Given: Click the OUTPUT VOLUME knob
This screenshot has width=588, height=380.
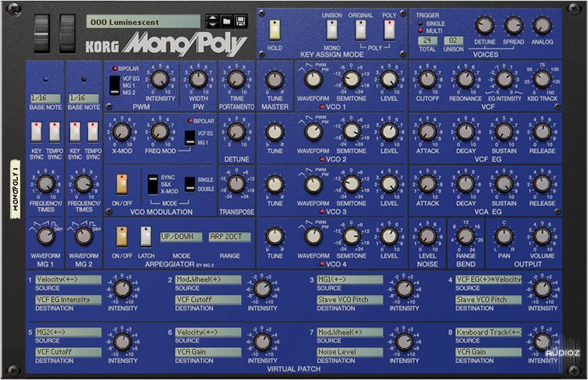Looking at the screenshot, I should pyautogui.click(x=542, y=236).
